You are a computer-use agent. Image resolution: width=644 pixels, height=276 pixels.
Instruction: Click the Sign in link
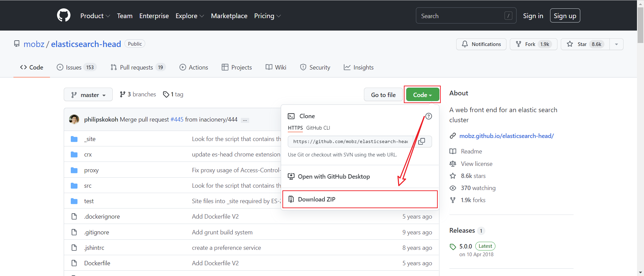click(x=533, y=16)
